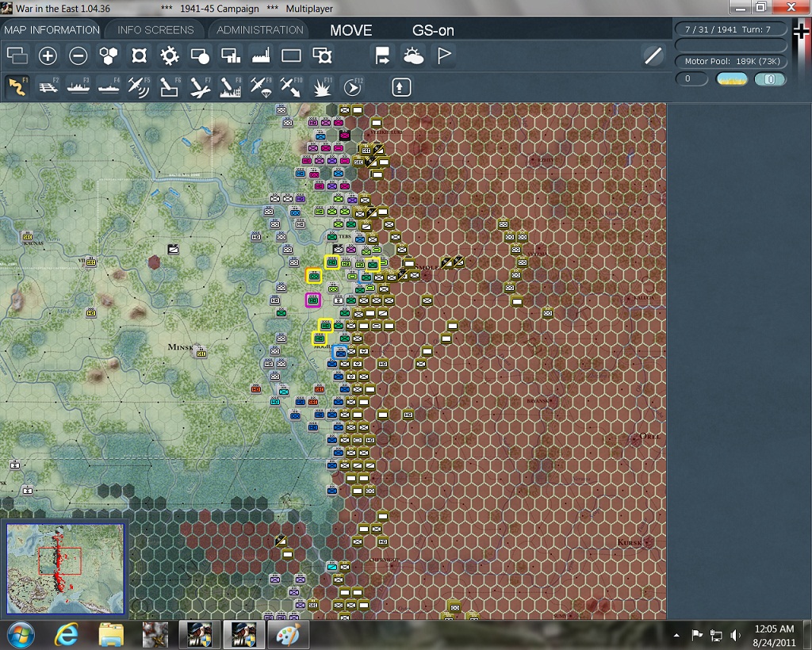Zoom out with the minus icon
The width and height of the screenshot is (812, 650).
coord(79,55)
